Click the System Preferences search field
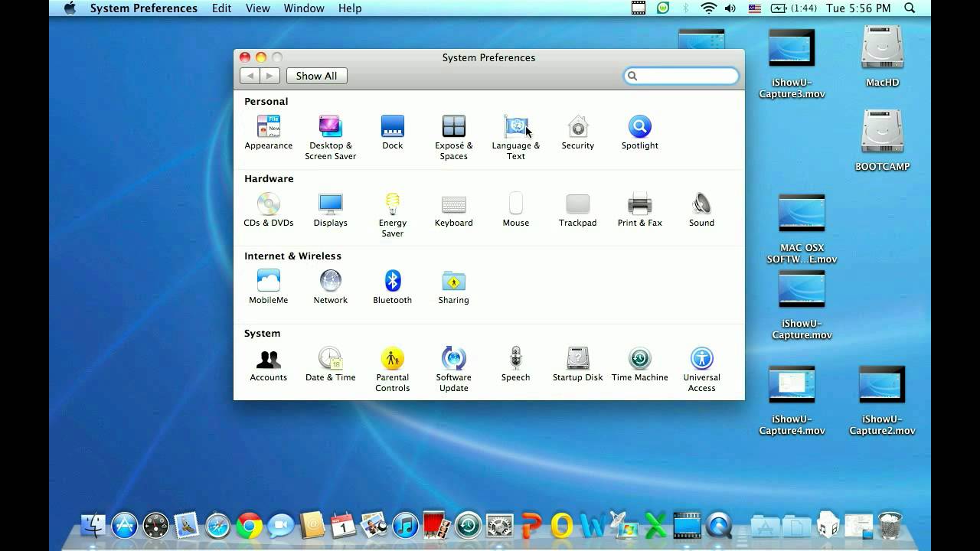The image size is (980, 551). 681,76
